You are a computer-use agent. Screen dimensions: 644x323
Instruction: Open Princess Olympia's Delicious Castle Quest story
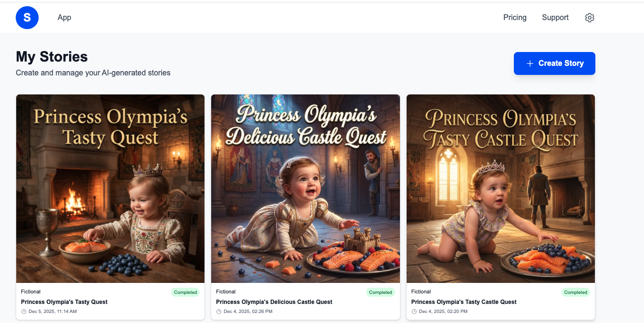274,302
